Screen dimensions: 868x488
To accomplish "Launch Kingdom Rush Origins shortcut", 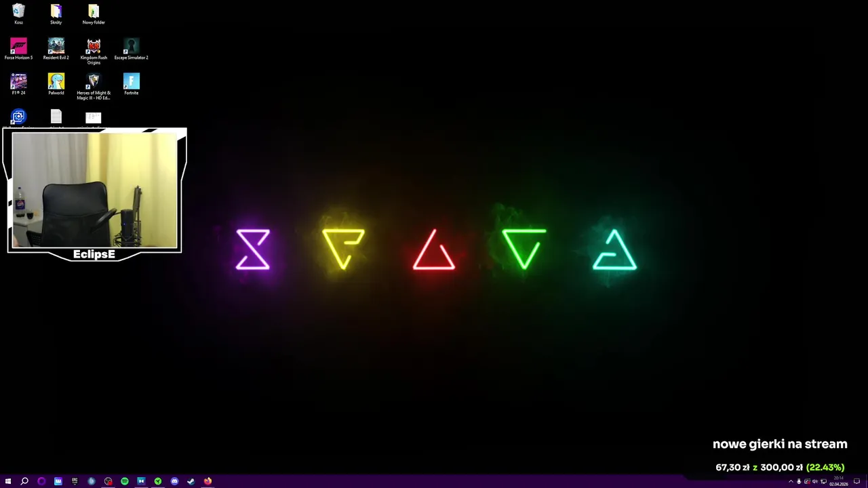I will point(94,52).
